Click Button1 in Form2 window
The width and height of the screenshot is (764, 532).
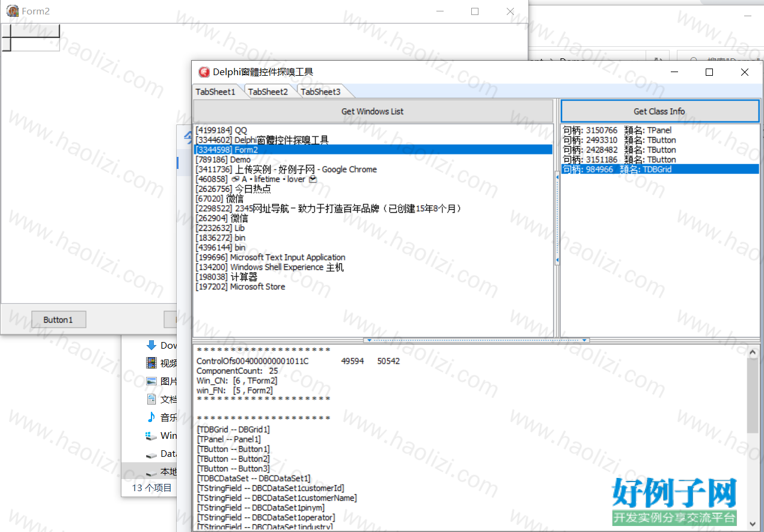(x=58, y=320)
